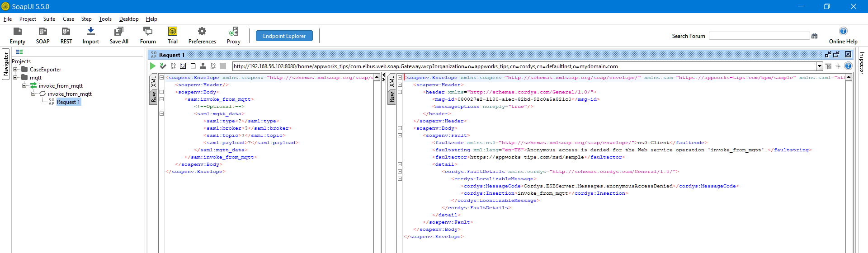Image resolution: width=868 pixels, height=253 pixels.
Task: Open the Case menu
Action: point(68,19)
